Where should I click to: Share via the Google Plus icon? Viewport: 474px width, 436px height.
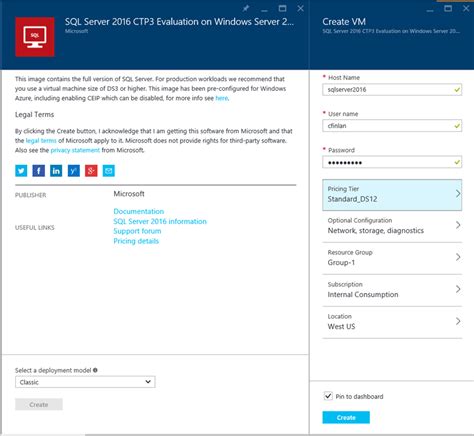click(x=91, y=171)
